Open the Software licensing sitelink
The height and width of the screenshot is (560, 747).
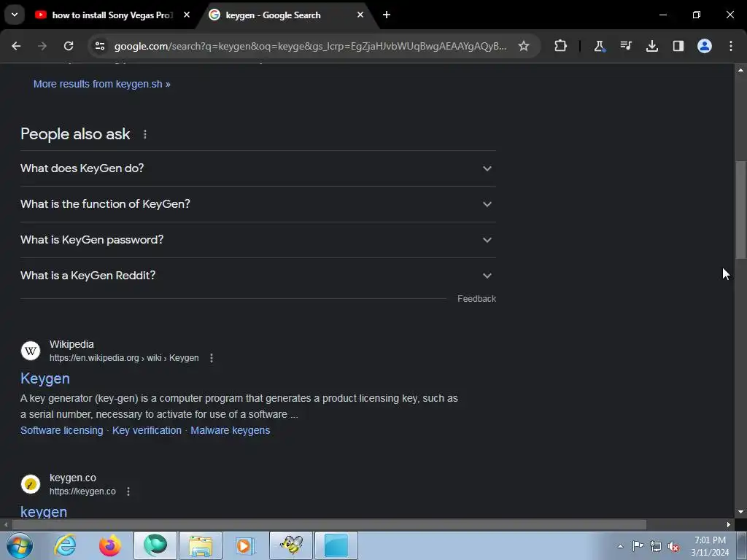(61, 430)
